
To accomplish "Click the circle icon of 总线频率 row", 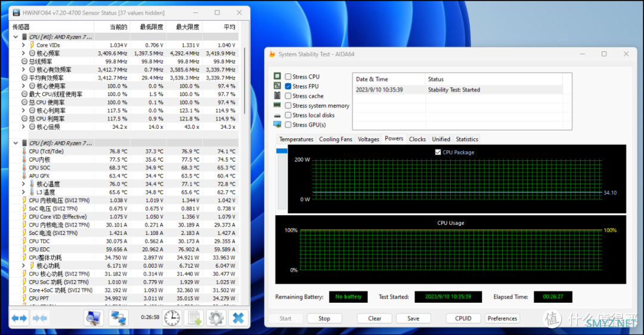I will pos(24,61).
